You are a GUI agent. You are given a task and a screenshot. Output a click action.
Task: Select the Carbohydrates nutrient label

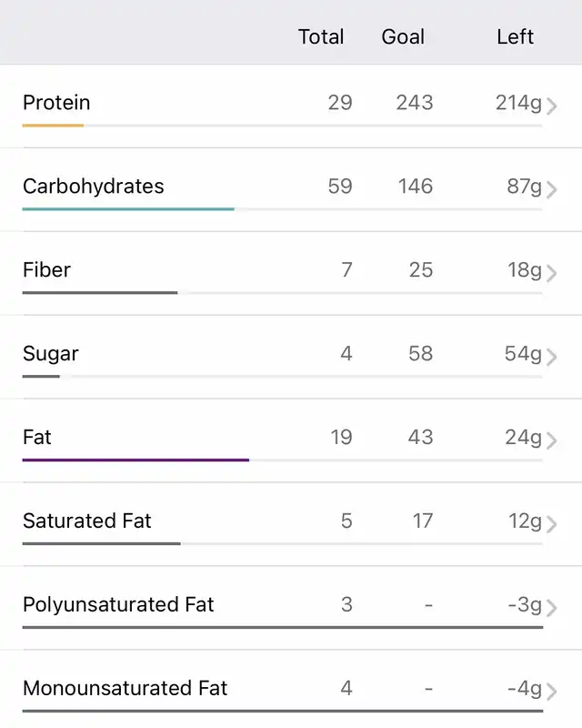[94, 187]
